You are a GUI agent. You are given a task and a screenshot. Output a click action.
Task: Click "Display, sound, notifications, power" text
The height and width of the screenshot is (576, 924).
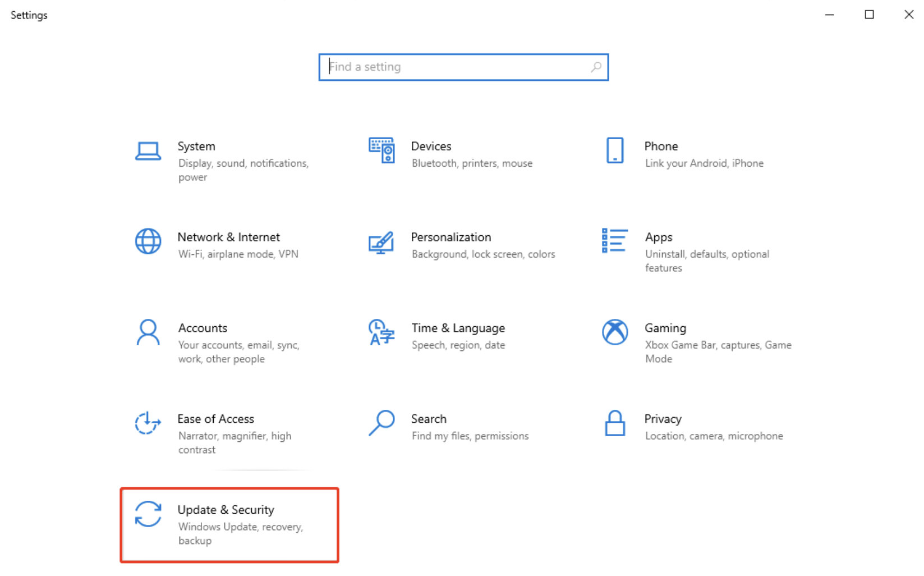[243, 170]
